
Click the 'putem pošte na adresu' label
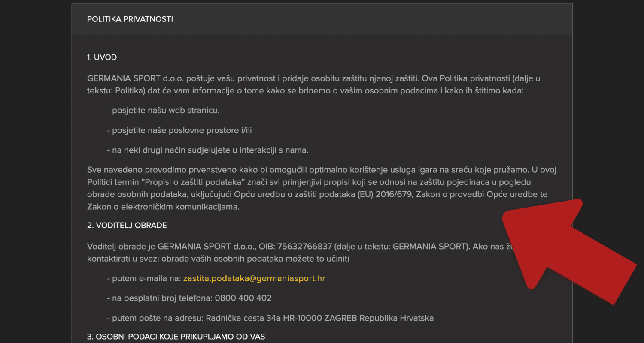(155, 318)
